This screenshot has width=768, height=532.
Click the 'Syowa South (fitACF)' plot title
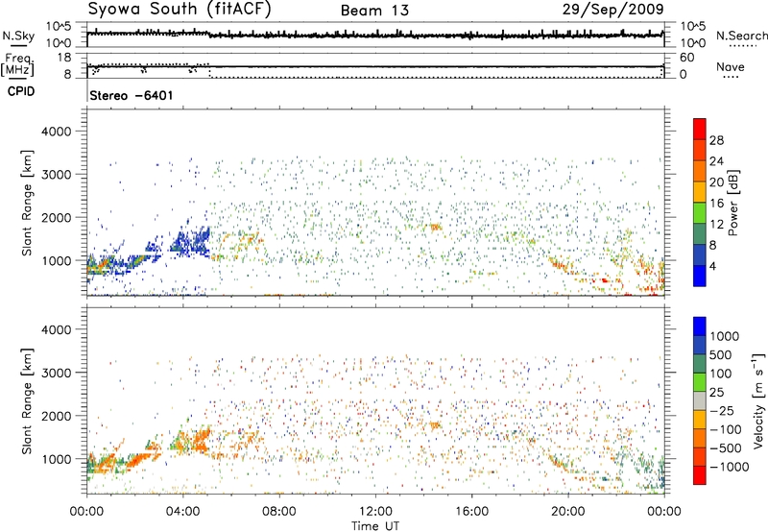[x=179, y=9]
